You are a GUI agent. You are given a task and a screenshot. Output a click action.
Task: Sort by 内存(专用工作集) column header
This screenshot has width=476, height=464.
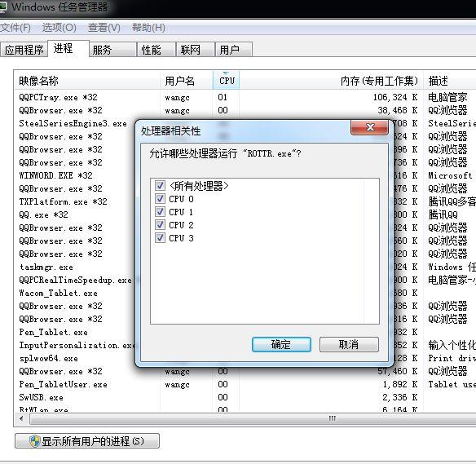(331, 81)
